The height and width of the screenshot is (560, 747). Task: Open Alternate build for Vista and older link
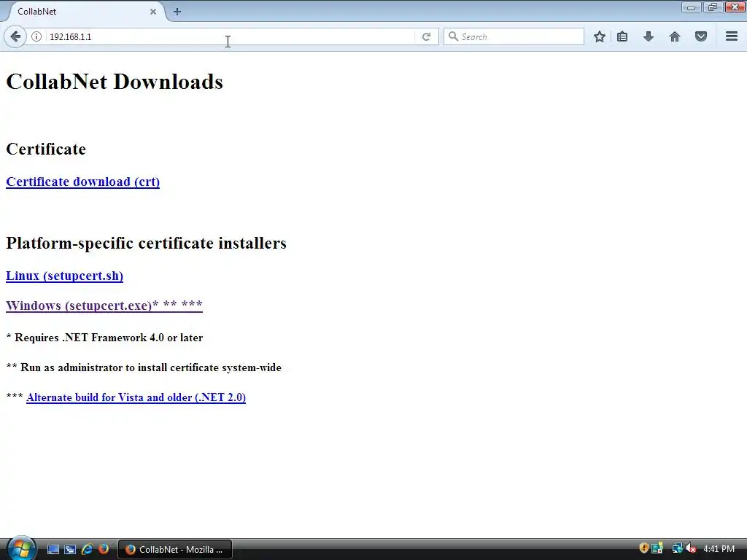136,397
